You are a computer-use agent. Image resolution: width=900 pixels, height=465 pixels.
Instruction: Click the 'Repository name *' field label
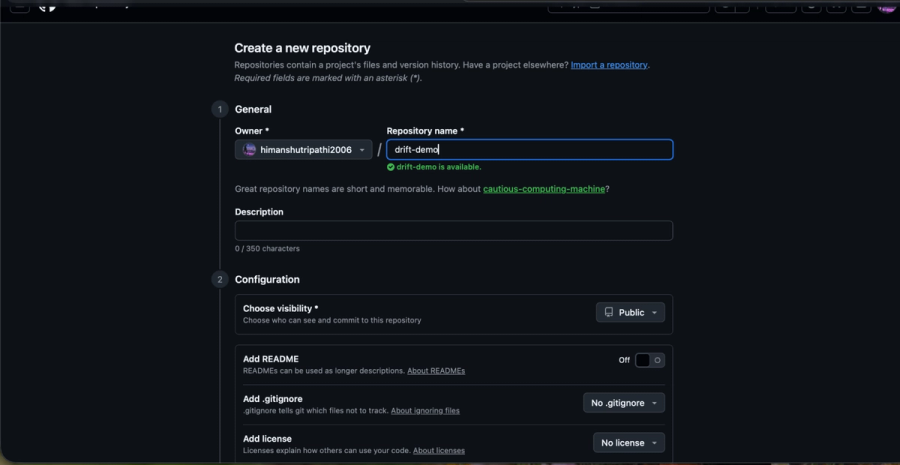425,131
